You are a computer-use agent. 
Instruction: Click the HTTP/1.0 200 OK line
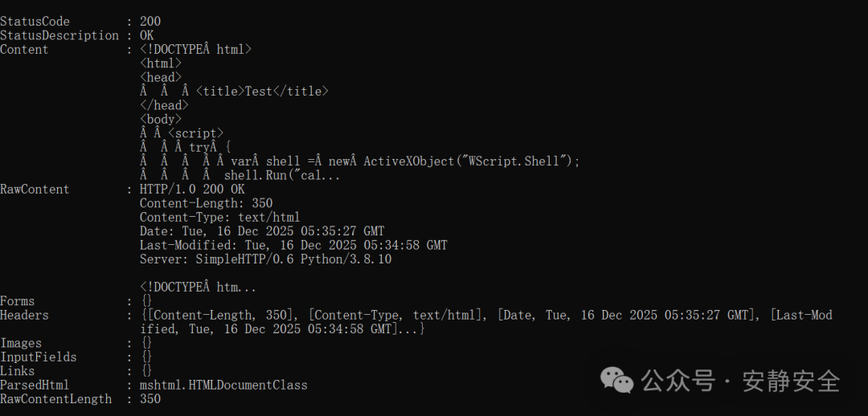tap(192, 190)
